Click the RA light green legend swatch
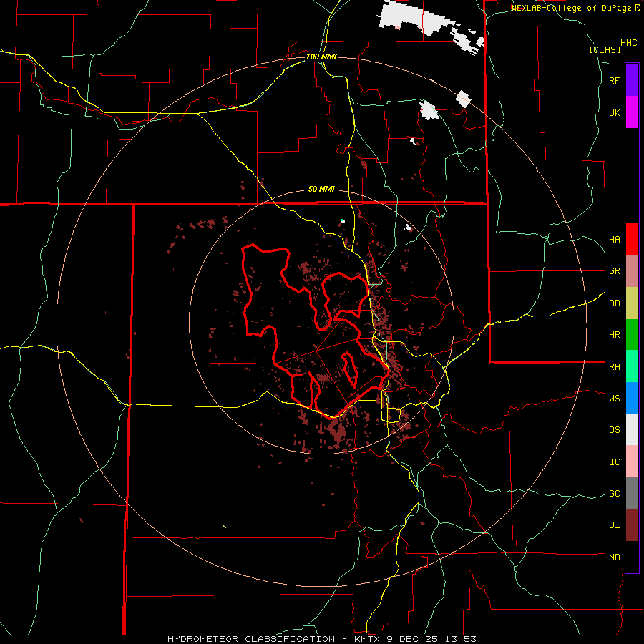The width and height of the screenshot is (644, 644). (632, 366)
